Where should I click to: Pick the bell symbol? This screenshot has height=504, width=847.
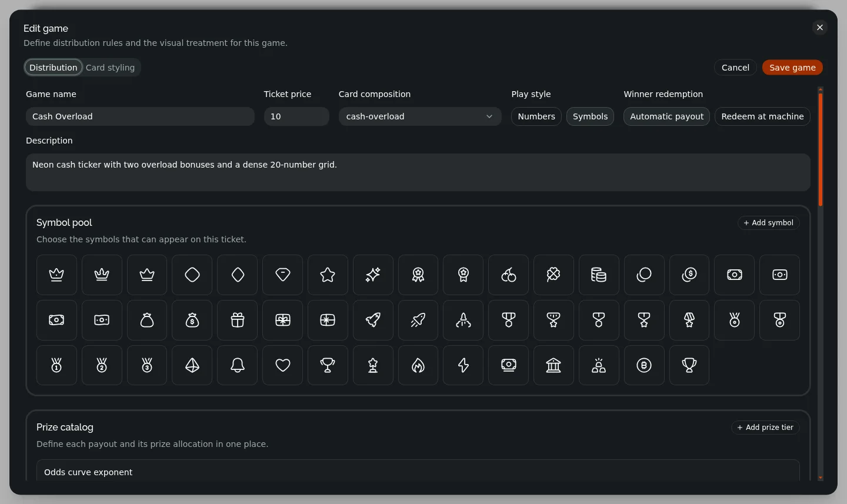click(238, 365)
